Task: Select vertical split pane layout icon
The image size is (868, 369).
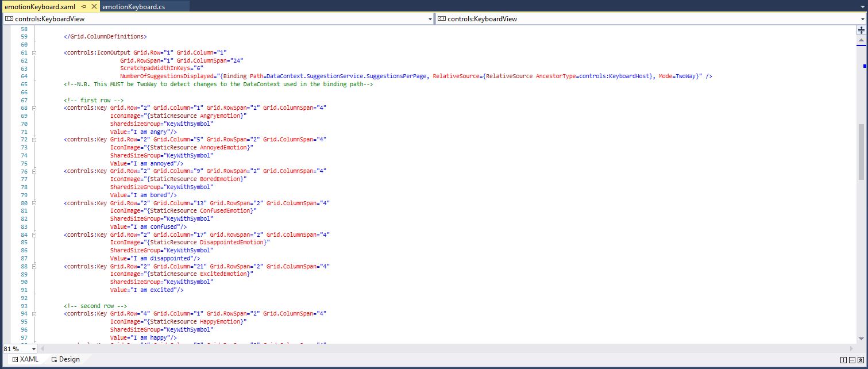Action: (843, 360)
